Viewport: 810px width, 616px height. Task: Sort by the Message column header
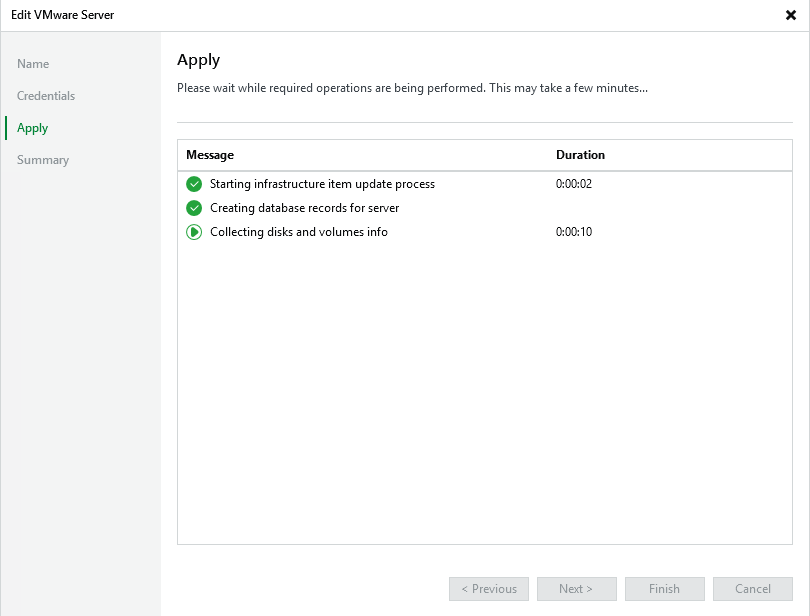pyautogui.click(x=210, y=155)
